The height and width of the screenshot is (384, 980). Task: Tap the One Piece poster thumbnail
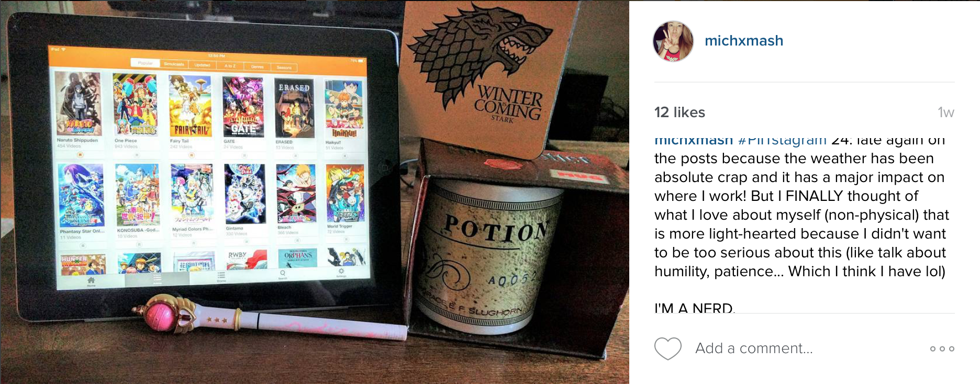tap(135, 105)
